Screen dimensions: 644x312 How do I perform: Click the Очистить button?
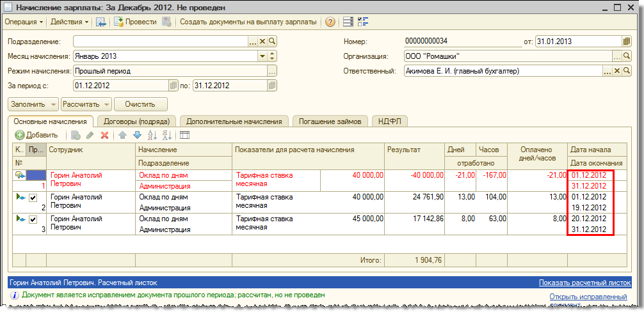click(140, 105)
